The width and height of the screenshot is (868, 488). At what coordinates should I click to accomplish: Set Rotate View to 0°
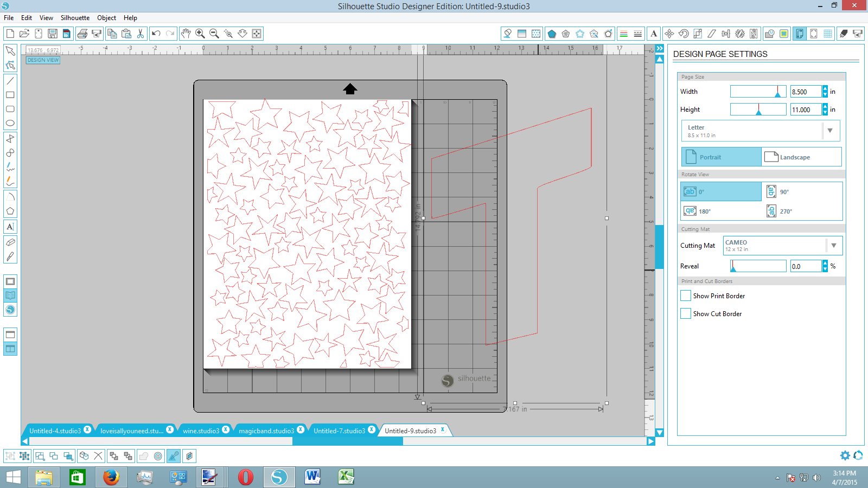coord(722,191)
